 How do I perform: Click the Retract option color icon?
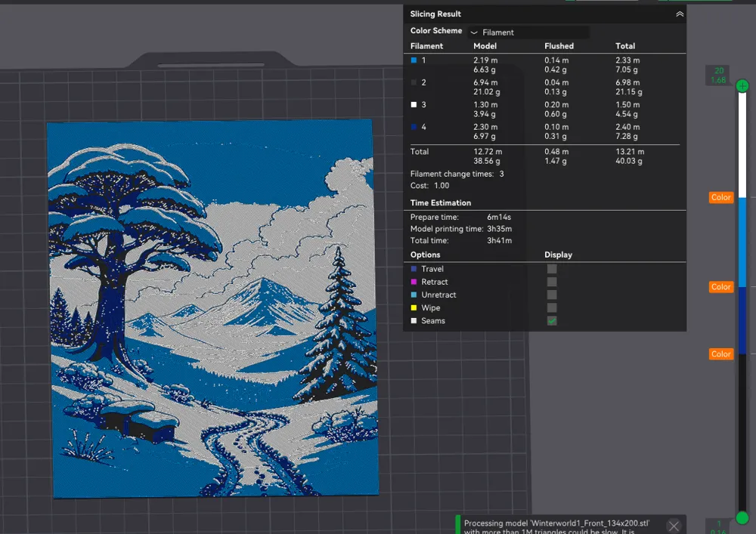pyautogui.click(x=414, y=282)
